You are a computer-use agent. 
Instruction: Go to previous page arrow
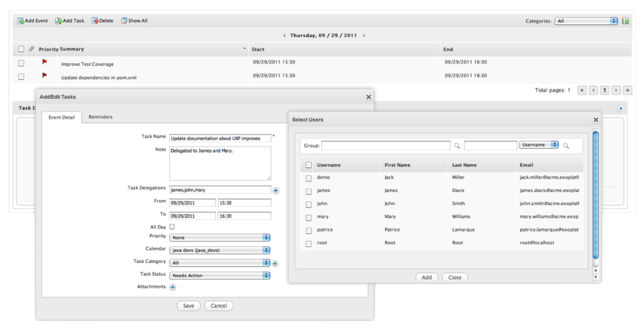[593, 91]
